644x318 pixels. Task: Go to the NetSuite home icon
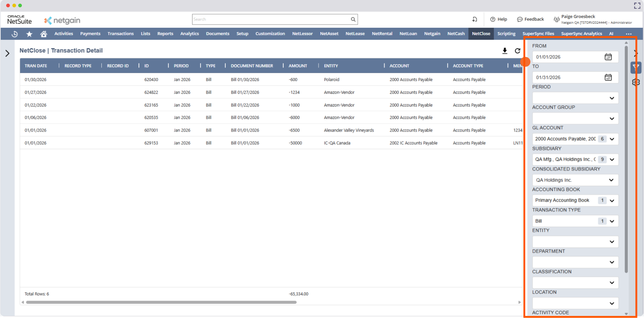[x=44, y=34]
